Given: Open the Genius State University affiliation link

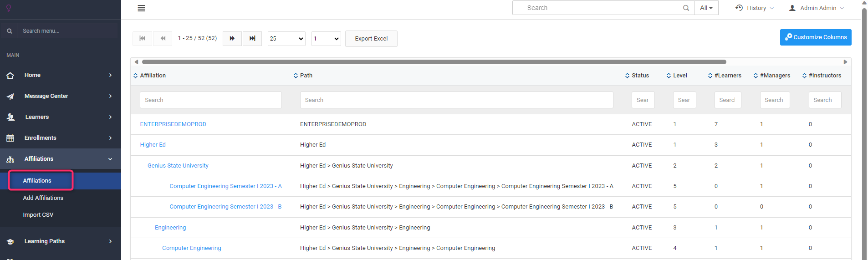Looking at the screenshot, I should (x=178, y=166).
